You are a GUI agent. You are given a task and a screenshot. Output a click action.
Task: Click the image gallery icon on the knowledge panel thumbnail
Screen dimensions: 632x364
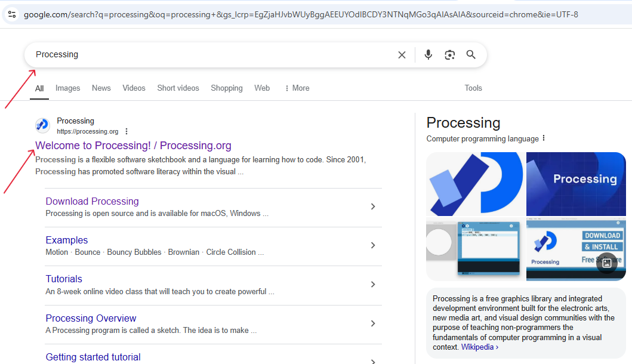(606, 263)
